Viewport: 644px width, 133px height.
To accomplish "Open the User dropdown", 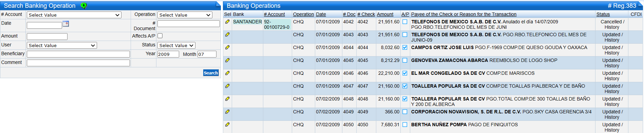I will 62,45.
